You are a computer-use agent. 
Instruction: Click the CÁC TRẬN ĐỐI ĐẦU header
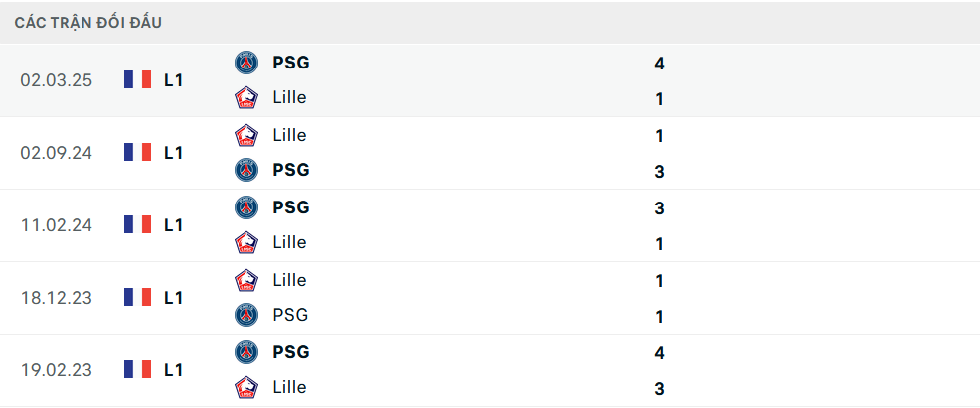click(88, 22)
